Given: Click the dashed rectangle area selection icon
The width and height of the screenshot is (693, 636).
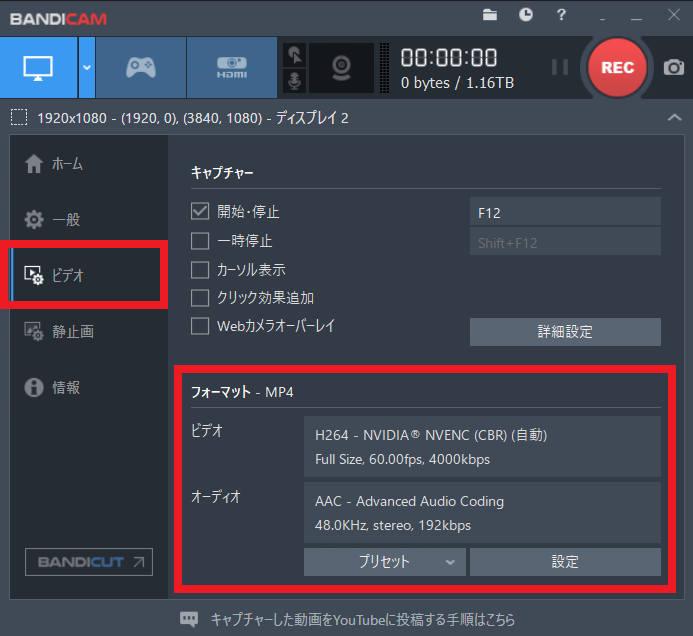Looking at the screenshot, I should pyautogui.click(x=19, y=118).
